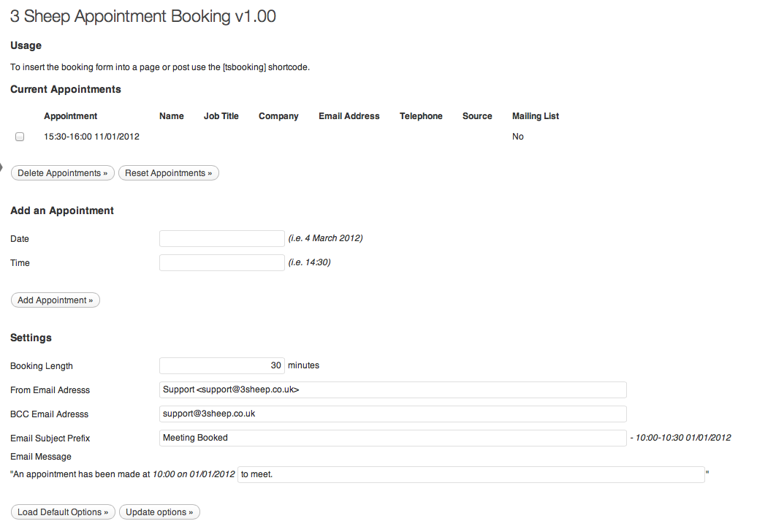Click the Add Appointment button
Viewport: 757px width, 532px height.
pos(56,300)
